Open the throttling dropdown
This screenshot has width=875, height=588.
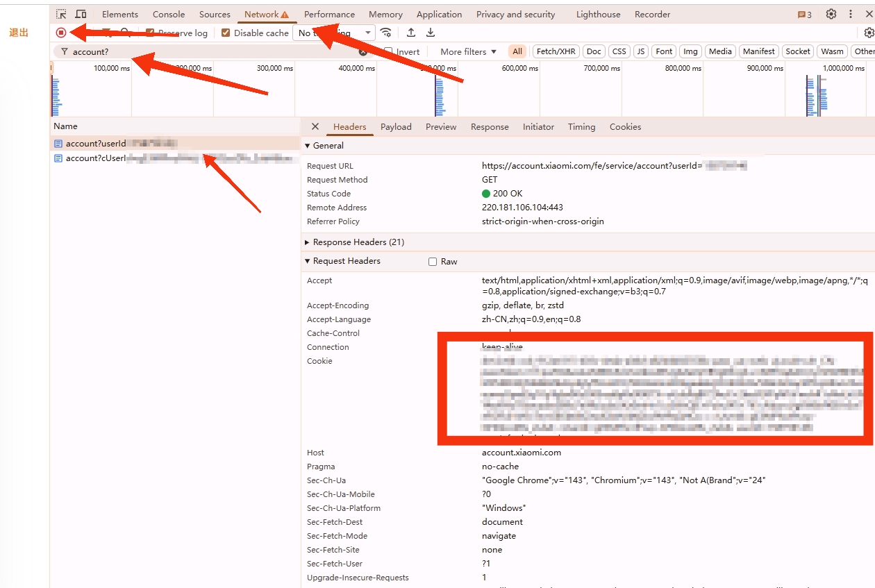coord(333,33)
